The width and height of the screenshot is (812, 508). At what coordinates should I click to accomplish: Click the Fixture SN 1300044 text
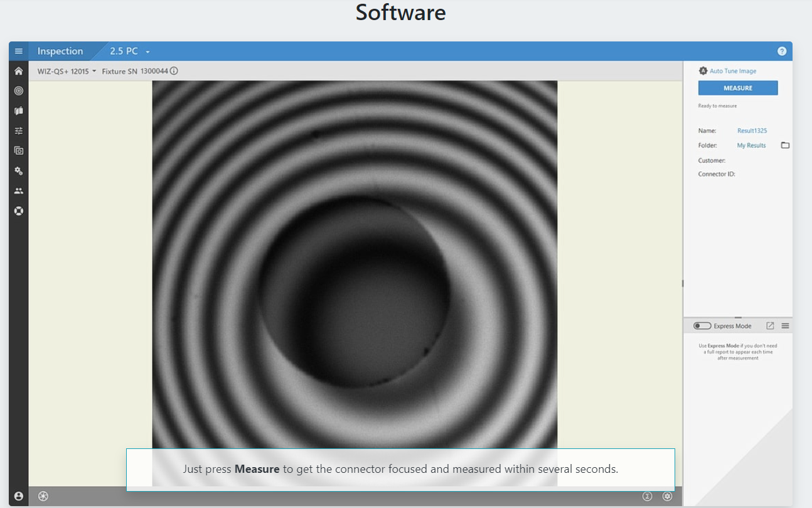point(135,71)
